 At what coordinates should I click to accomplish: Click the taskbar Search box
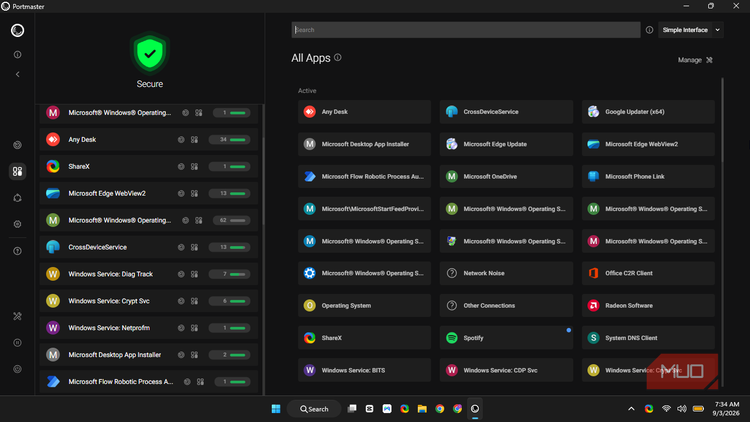point(314,409)
